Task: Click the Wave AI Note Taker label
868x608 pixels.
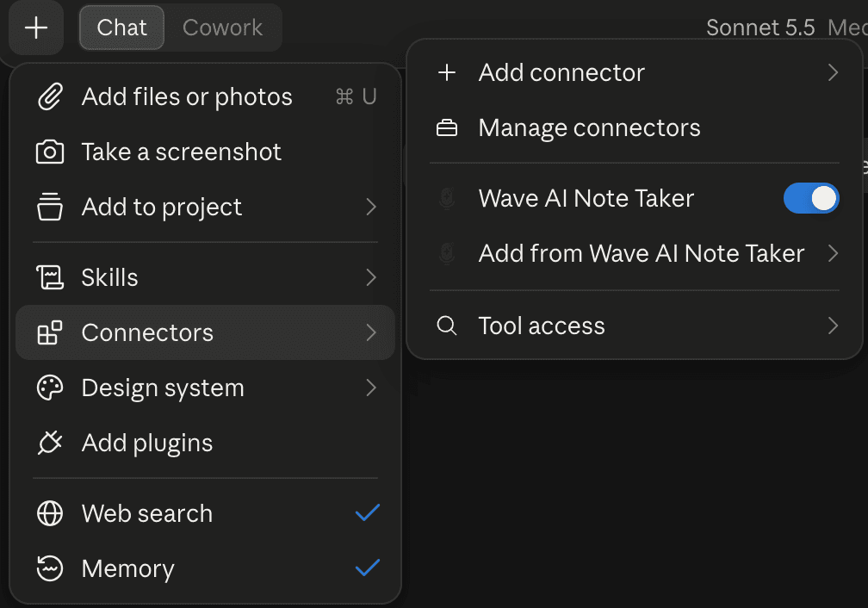Action: [586, 198]
